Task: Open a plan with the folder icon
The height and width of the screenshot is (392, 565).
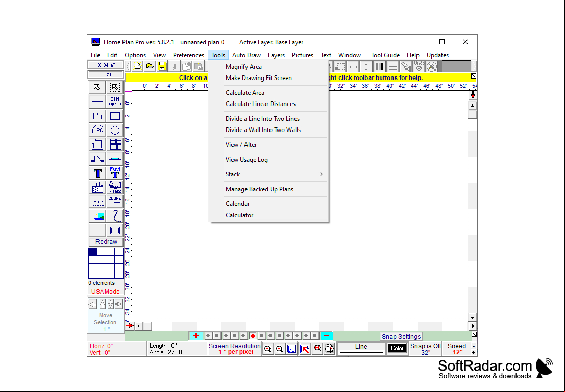Action: 150,66
